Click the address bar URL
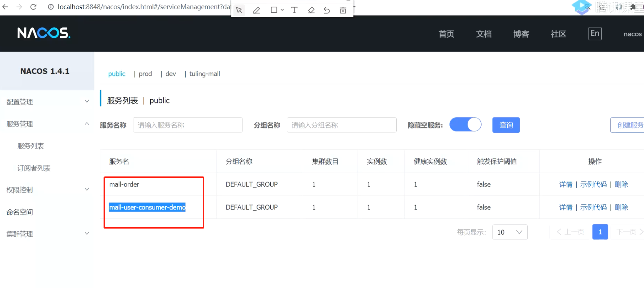 coord(145,7)
